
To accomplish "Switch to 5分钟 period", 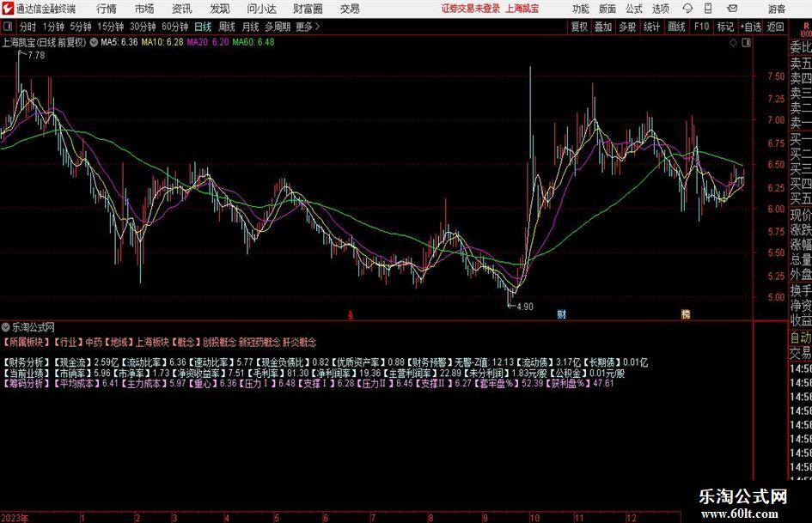I will click(81, 27).
